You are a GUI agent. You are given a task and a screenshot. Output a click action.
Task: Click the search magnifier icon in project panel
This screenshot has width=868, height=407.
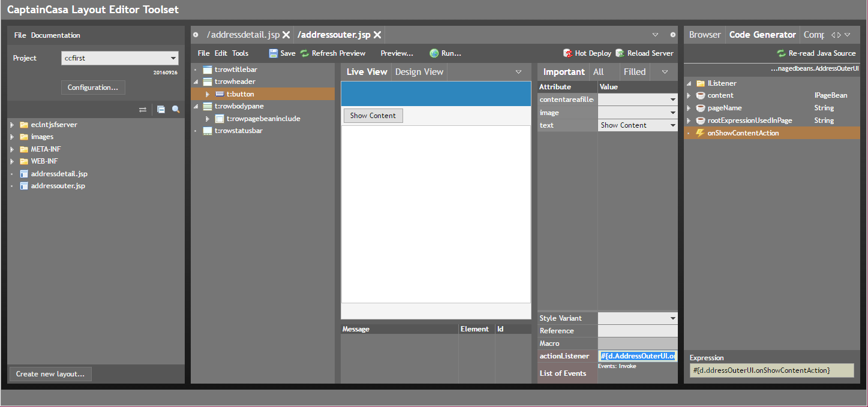[x=176, y=110]
